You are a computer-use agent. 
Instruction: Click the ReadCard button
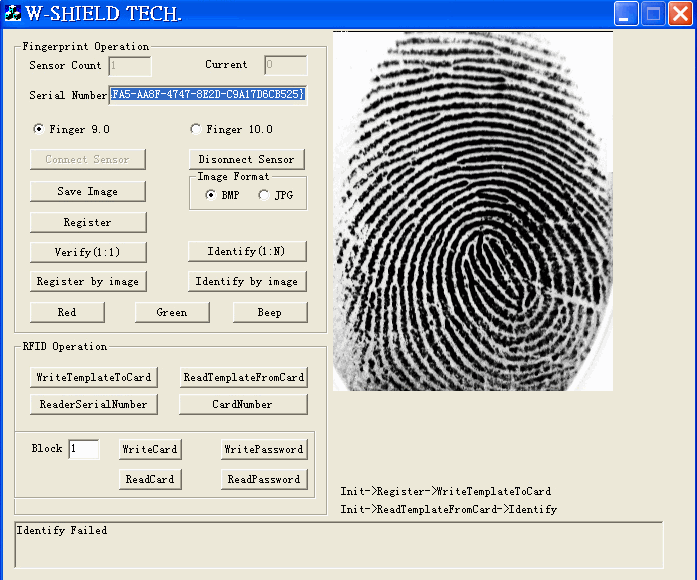pyautogui.click(x=150, y=480)
